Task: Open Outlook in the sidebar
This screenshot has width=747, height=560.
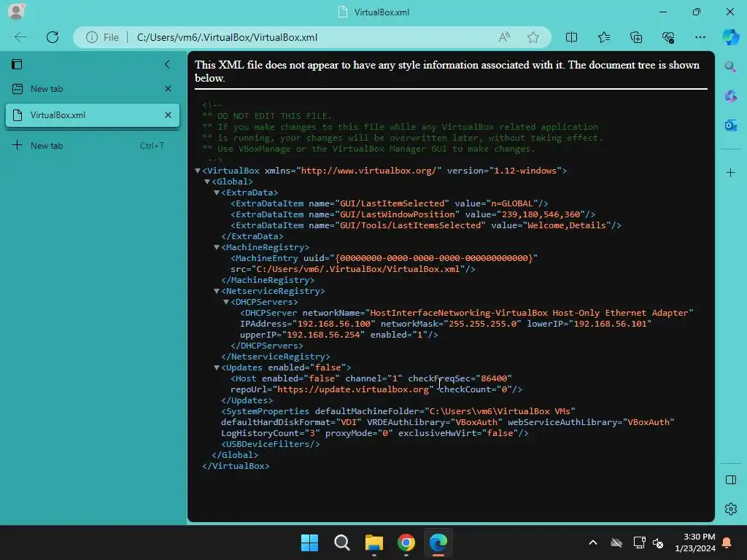Action: 730,125
